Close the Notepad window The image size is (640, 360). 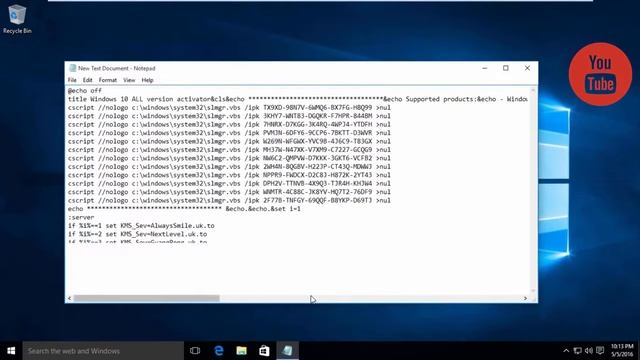[527, 68]
